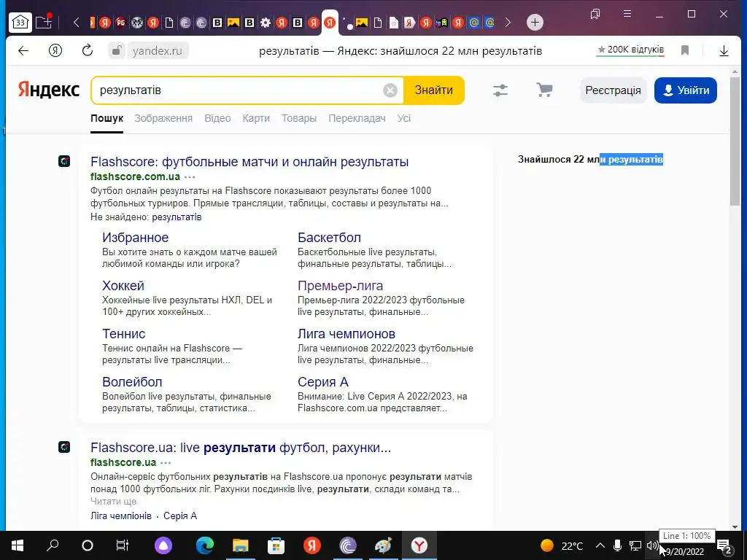The image size is (747, 560).
Task: Launch Microsoft Edge from taskbar
Action: coord(205,545)
